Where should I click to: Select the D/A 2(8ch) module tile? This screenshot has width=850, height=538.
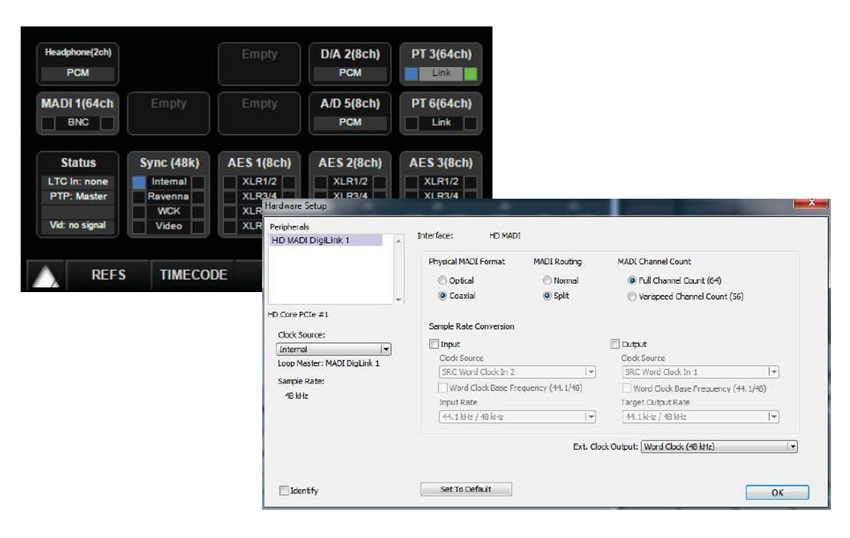(350, 63)
